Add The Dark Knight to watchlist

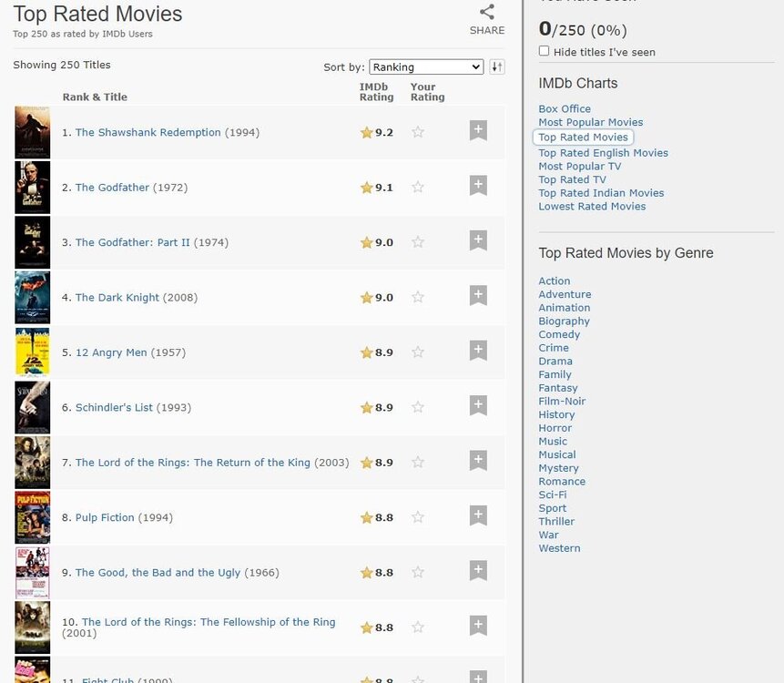pyautogui.click(x=478, y=296)
